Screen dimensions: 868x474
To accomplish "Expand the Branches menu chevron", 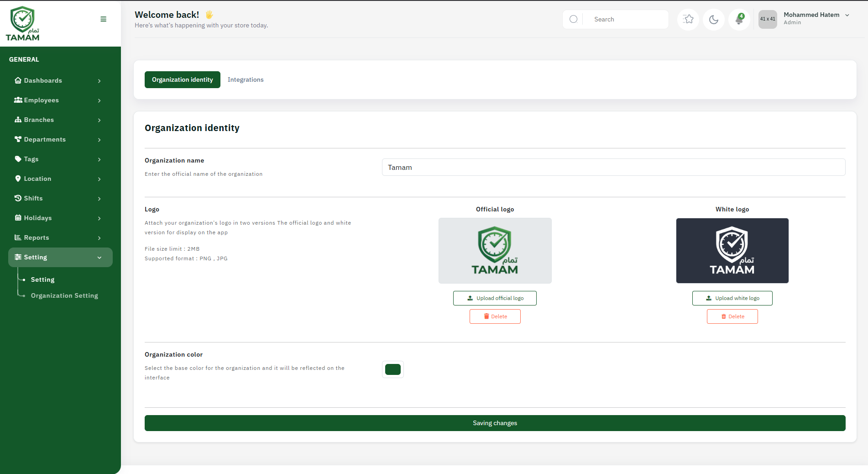I will click(99, 120).
